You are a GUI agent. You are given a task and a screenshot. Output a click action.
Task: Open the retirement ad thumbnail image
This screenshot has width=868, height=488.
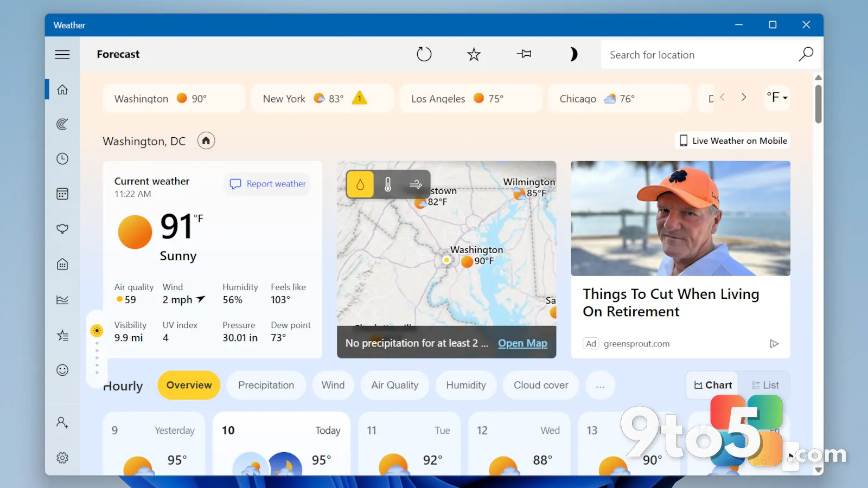click(680, 219)
